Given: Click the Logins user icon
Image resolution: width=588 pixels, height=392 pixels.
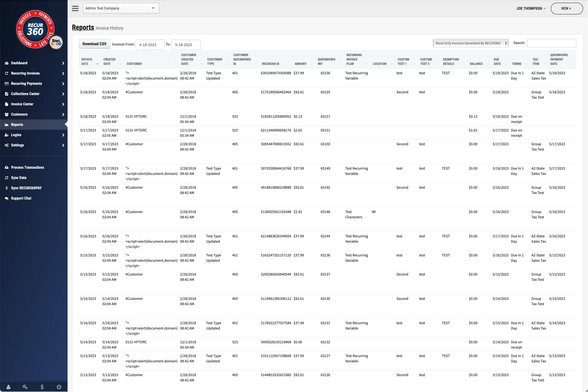Looking at the screenshot, I should [7, 135].
